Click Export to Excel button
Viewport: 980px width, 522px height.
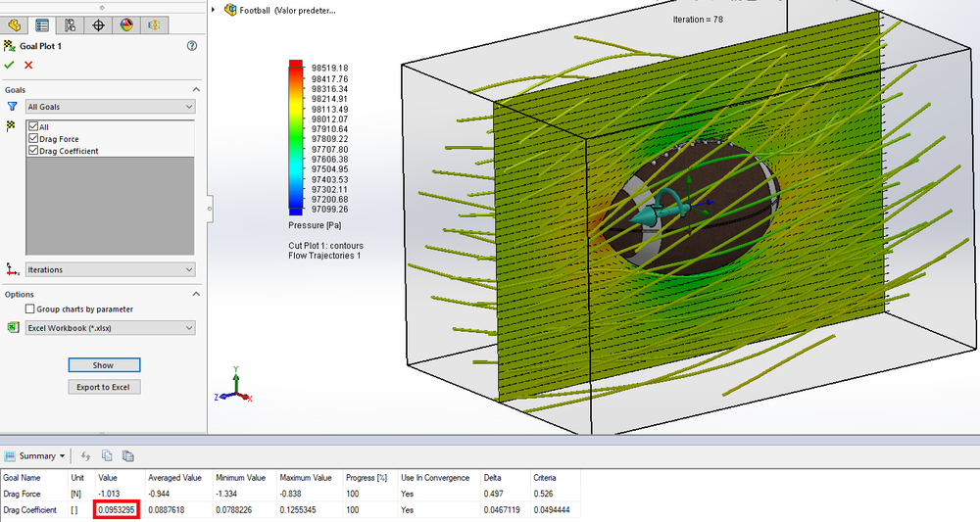click(x=104, y=387)
